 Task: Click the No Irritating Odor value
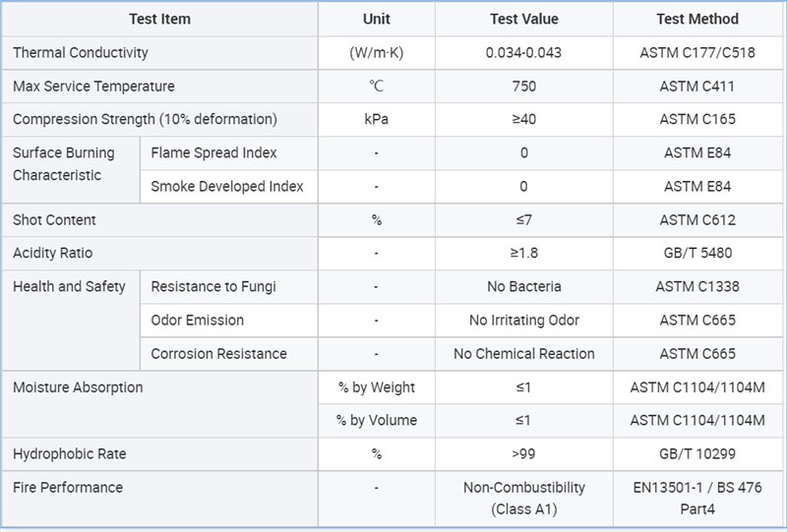(x=523, y=321)
